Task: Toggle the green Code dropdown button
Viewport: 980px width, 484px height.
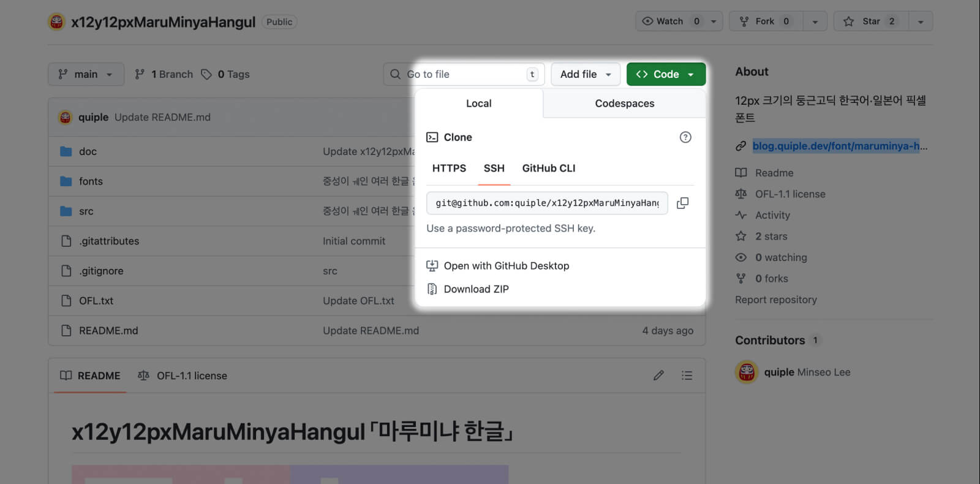Action: coord(666,74)
